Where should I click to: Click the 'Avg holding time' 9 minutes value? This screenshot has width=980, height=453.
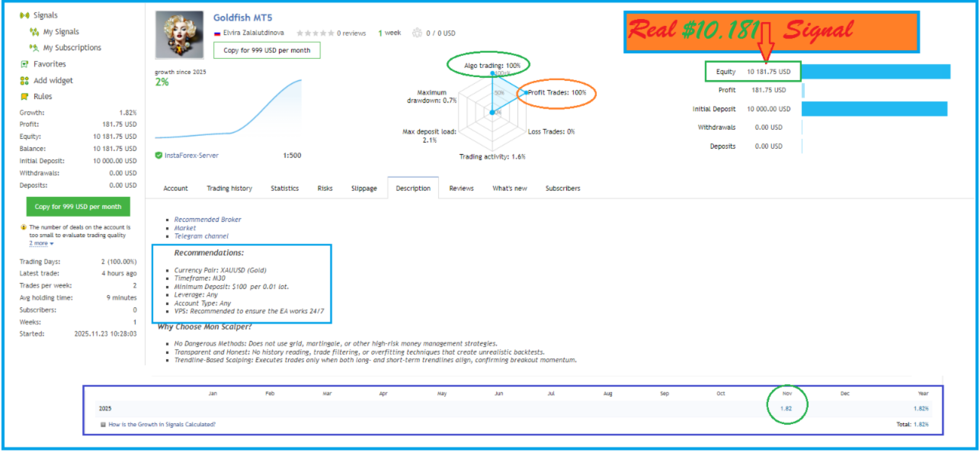pyautogui.click(x=121, y=298)
